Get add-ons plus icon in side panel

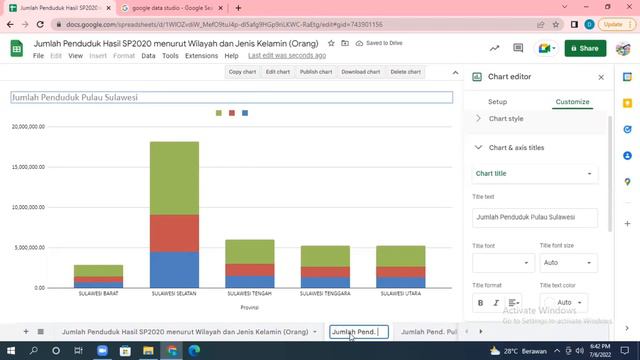click(627, 224)
